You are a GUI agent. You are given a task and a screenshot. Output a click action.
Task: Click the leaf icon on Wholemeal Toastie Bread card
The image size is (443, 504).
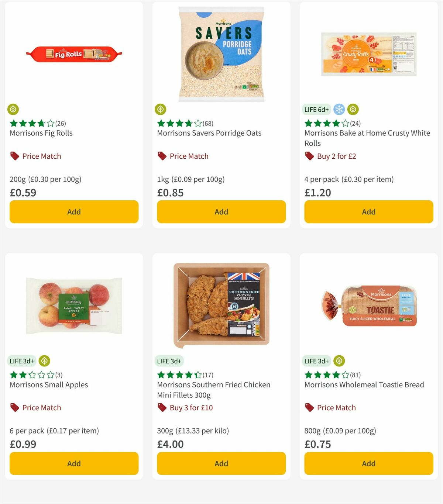[x=339, y=361]
